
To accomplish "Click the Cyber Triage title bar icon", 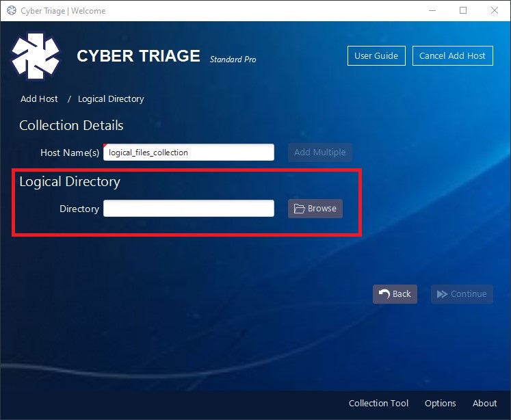I will point(12,11).
